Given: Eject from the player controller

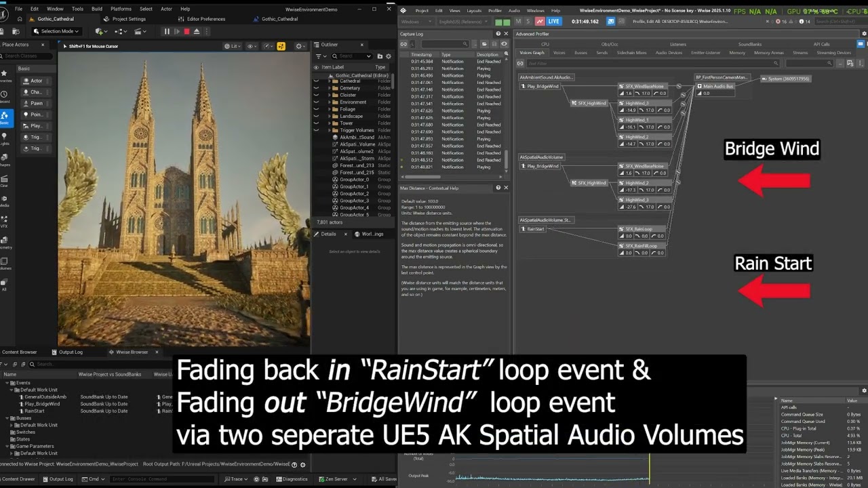Looking at the screenshot, I should pyautogui.click(x=197, y=31).
